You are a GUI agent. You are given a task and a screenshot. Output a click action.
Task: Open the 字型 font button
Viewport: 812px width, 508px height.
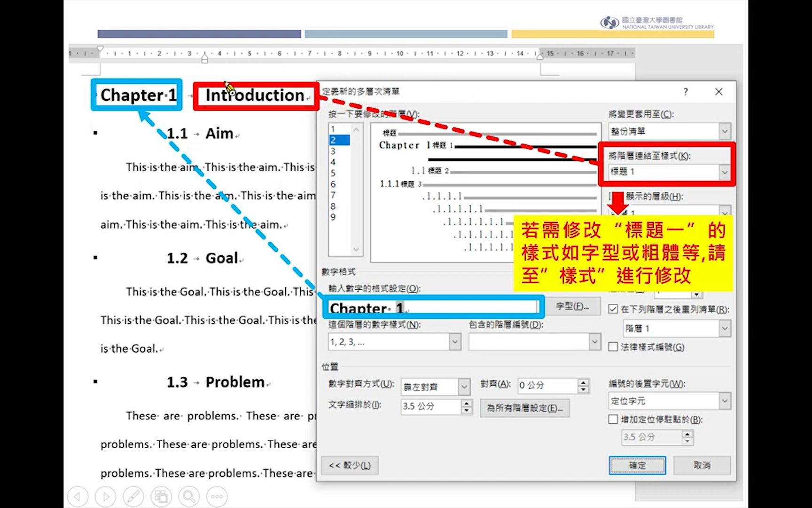pyautogui.click(x=572, y=306)
